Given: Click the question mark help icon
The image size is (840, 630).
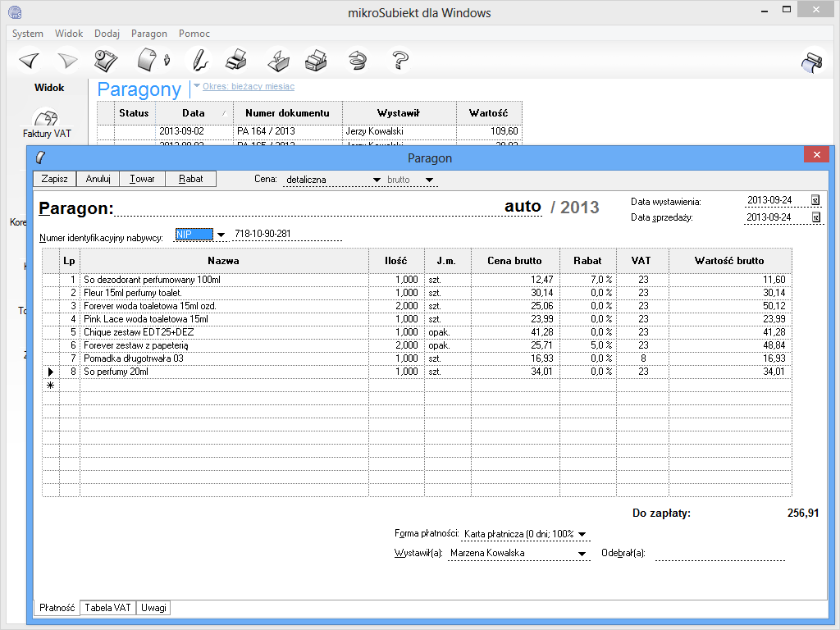Looking at the screenshot, I should click(x=400, y=61).
